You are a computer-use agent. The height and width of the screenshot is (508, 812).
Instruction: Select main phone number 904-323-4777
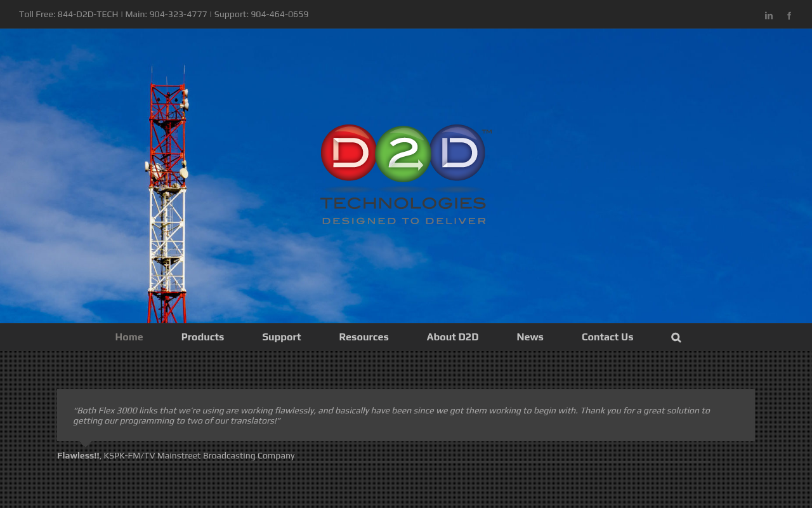pos(178,14)
